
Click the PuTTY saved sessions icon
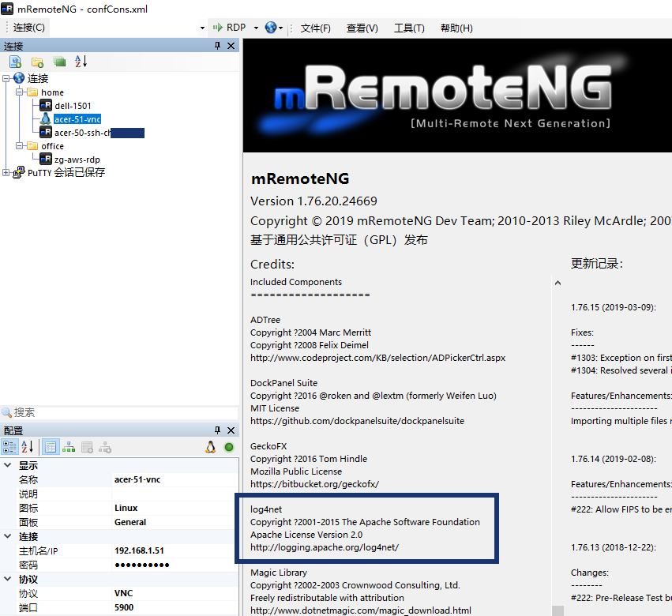coord(19,172)
